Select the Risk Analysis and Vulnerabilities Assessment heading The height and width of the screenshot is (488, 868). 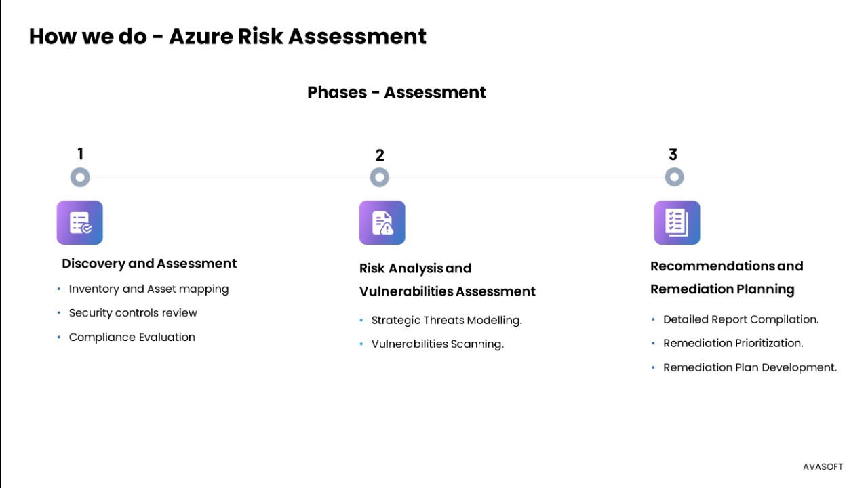(x=447, y=280)
